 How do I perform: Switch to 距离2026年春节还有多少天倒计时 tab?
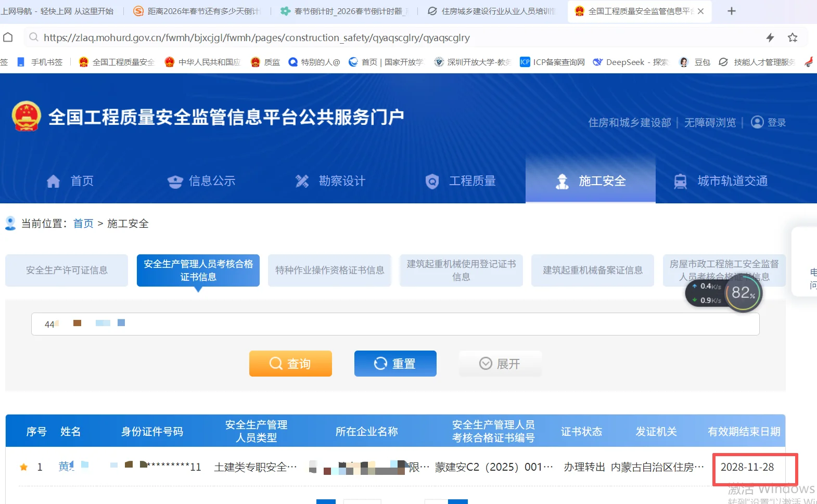tap(198, 11)
